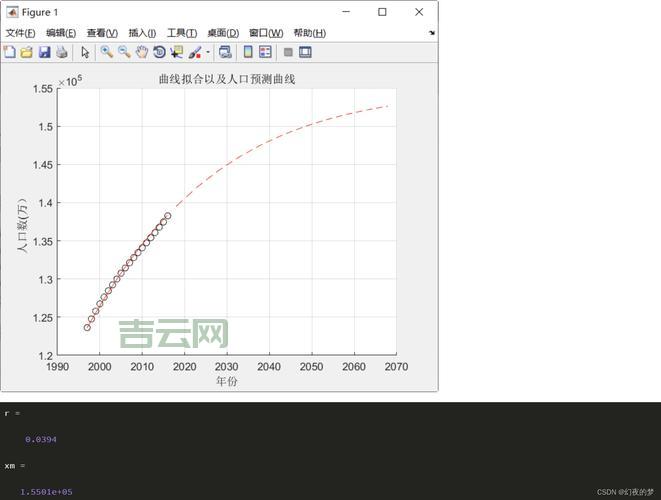Image resolution: width=661 pixels, height=500 pixels.
Task: Select the Pan hand tool
Action: coord(142,52)
